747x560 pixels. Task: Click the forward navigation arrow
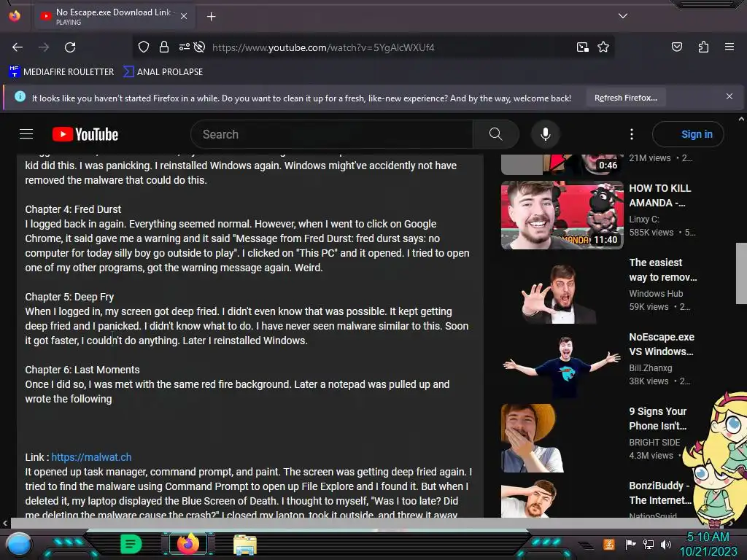[x=44, y=47]
